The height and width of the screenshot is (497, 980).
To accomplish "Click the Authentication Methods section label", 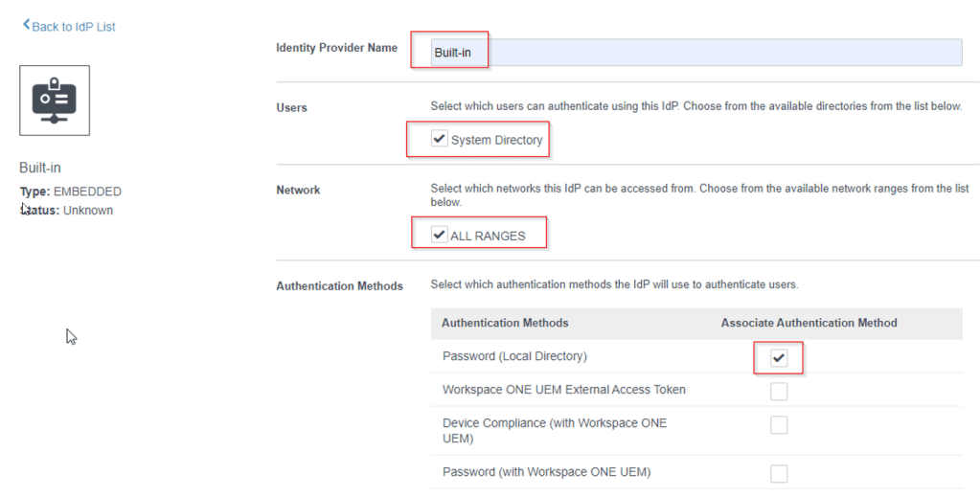I will pyautogui.click(x=339, y=286).
